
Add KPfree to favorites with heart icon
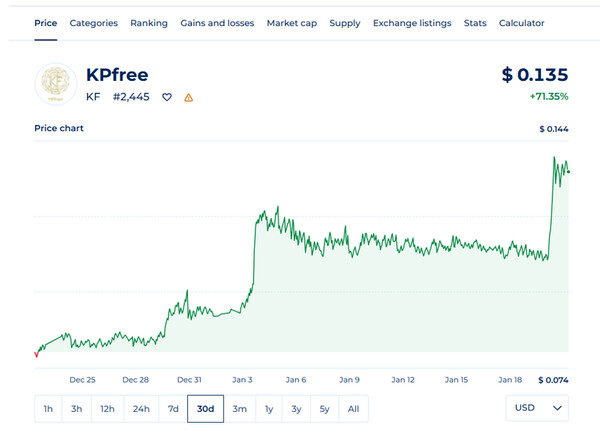[x=167, y=98]
